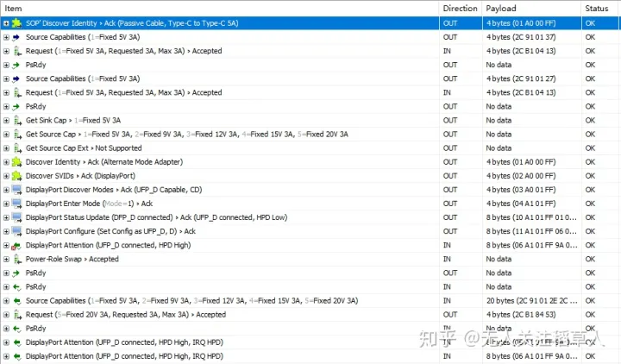Select "Get Sink Cap > 1=Fixed 5V 3A" text
Image resolution: width=621 pixels, height=364 pixels.
[x=73, y=121]
